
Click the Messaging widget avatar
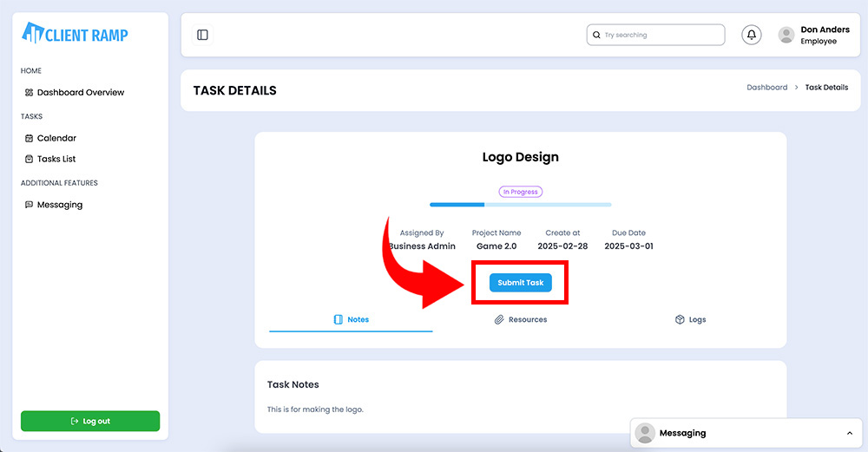coord(645,433)
